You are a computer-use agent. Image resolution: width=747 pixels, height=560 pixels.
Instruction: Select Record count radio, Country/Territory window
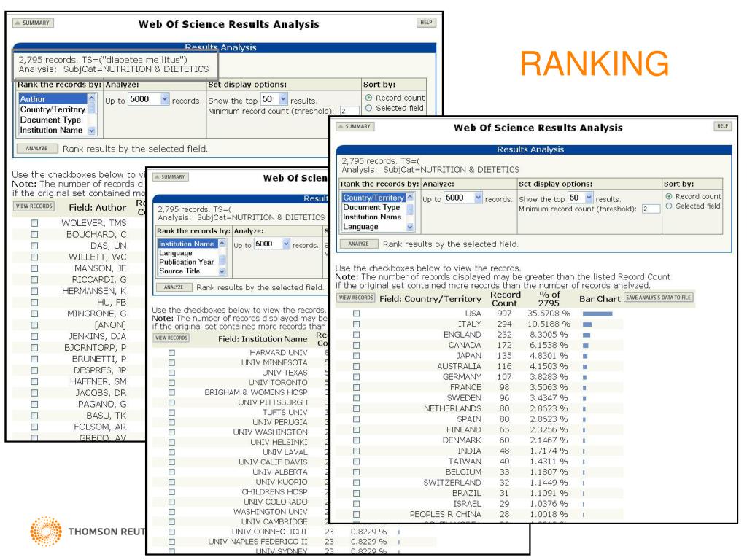point(669,196)
